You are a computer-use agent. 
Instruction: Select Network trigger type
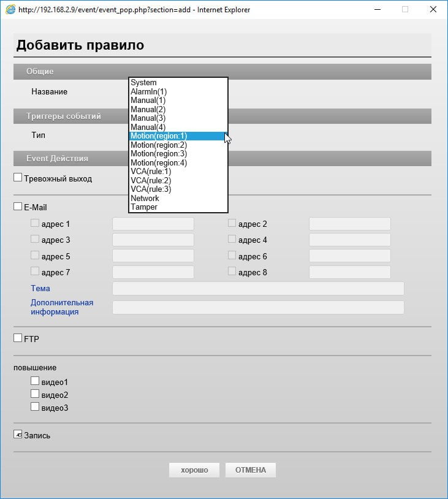[178, 198]
